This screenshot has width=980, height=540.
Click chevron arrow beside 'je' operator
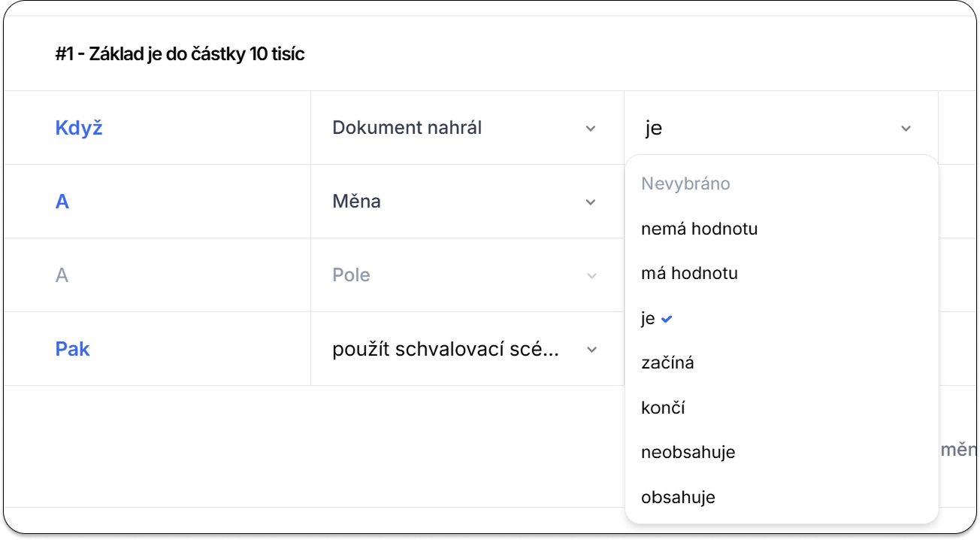click(x=906, y=129)
